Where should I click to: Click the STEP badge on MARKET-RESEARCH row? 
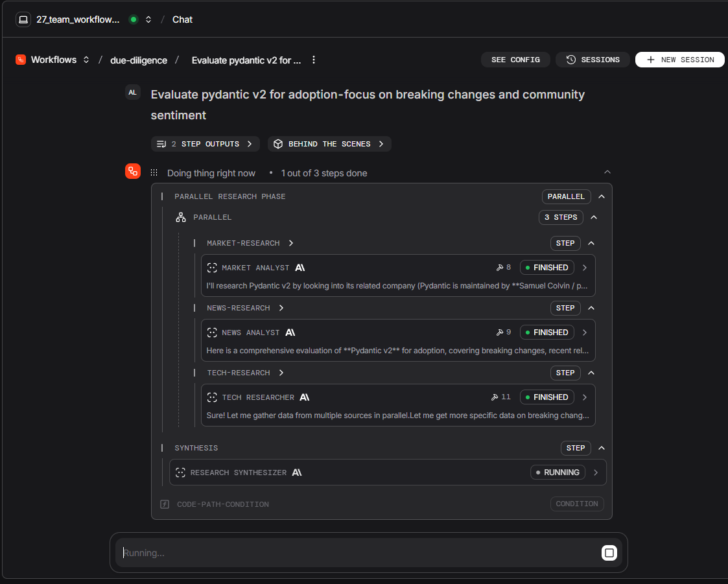tap(565, 243)
